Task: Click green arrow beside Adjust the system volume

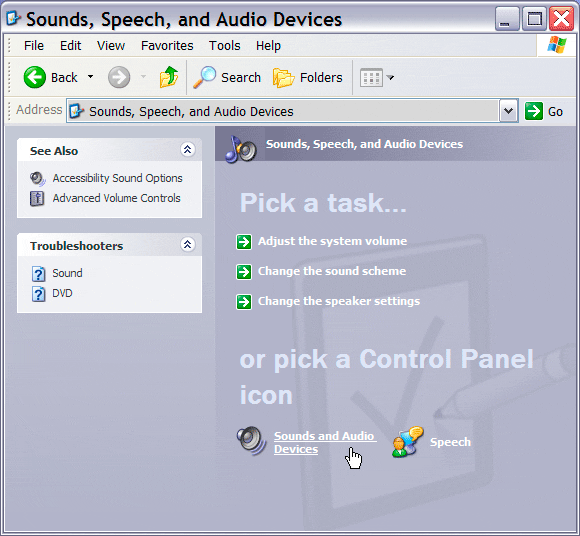Action: [x=244, y=242]
